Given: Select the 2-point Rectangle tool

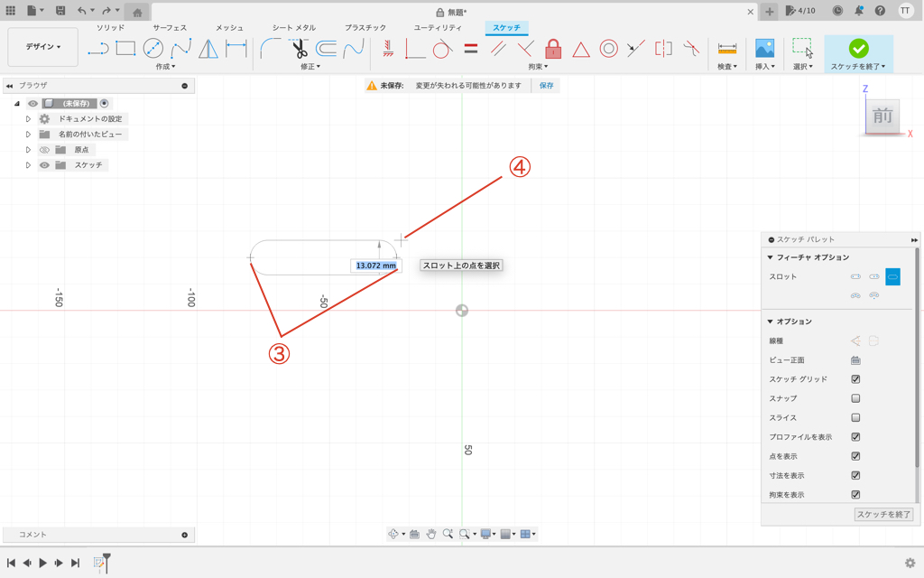Looking at the screenshot, I should pos(125,49).
